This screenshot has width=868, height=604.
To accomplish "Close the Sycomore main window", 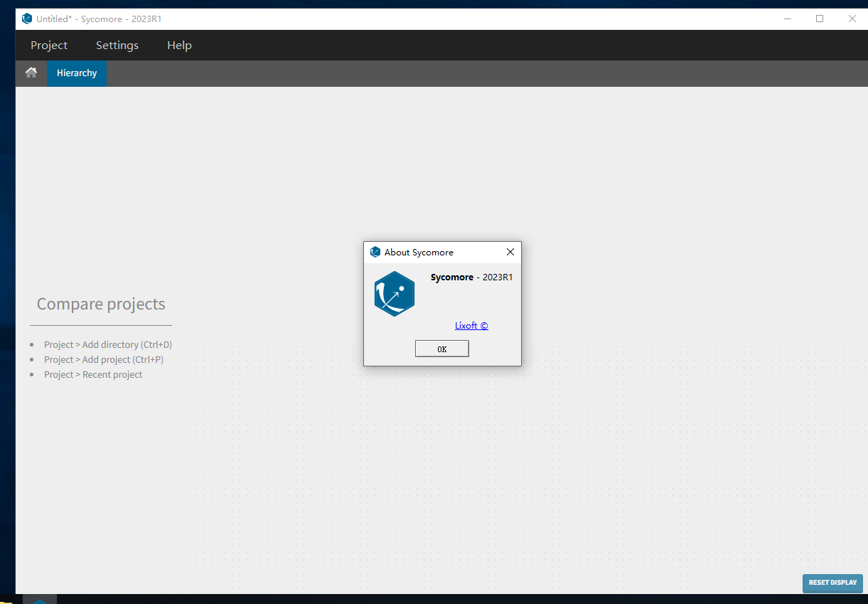I will point(852,19).
